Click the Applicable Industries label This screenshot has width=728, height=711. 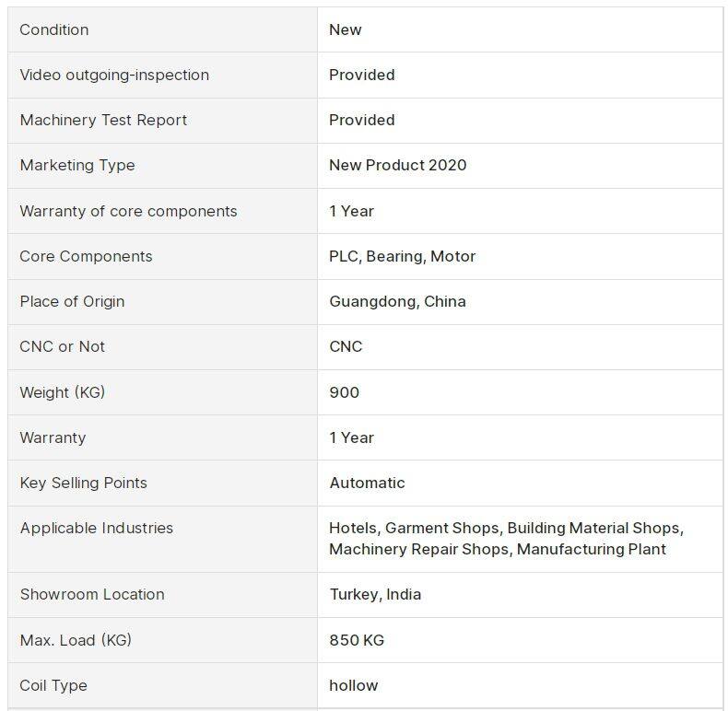(x=97, y=528)
